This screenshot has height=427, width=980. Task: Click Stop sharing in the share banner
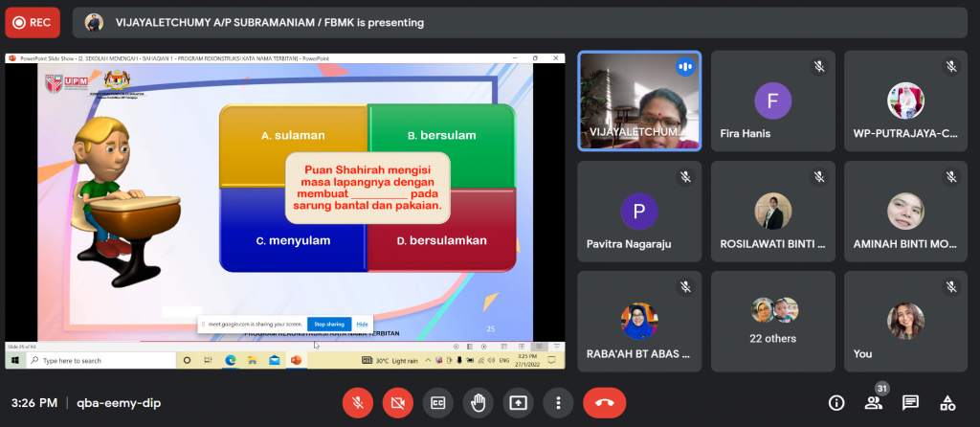[x=329, y=325]
